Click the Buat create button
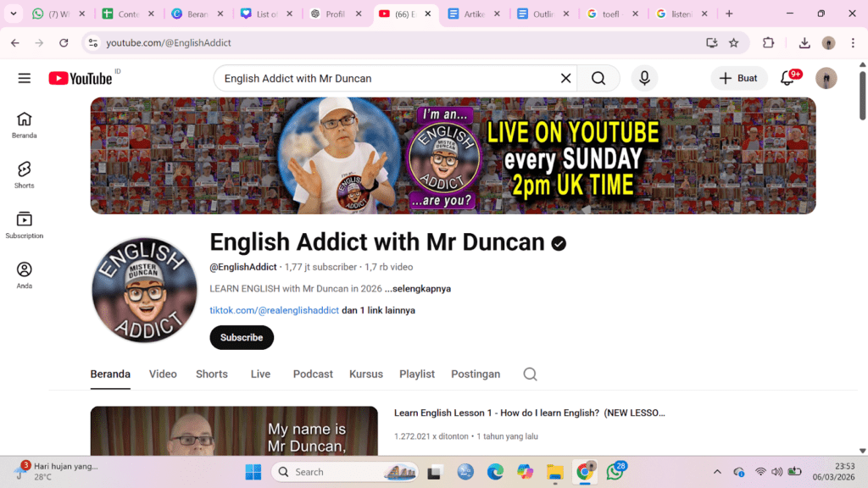 (x=738, y=78)
